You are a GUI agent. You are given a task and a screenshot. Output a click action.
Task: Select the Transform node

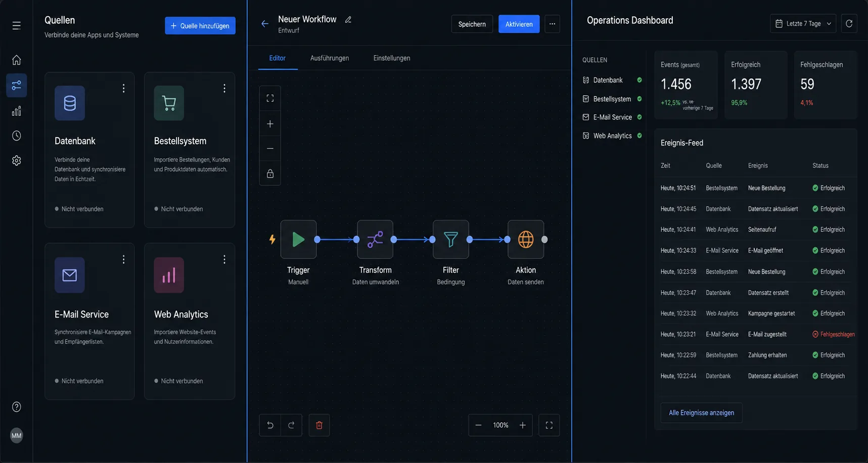[x=375, y=240]
